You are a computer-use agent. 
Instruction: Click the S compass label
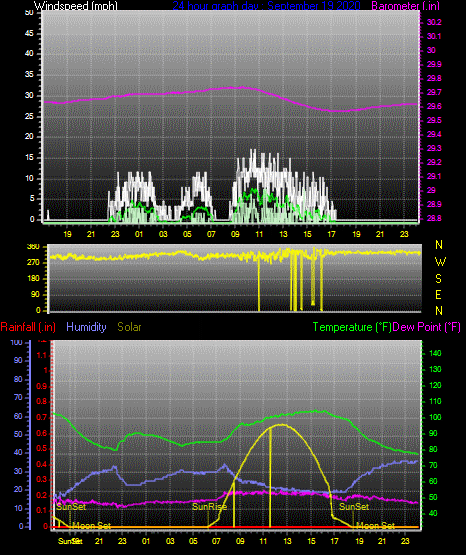pyautogui.click(x=438, y=279)
